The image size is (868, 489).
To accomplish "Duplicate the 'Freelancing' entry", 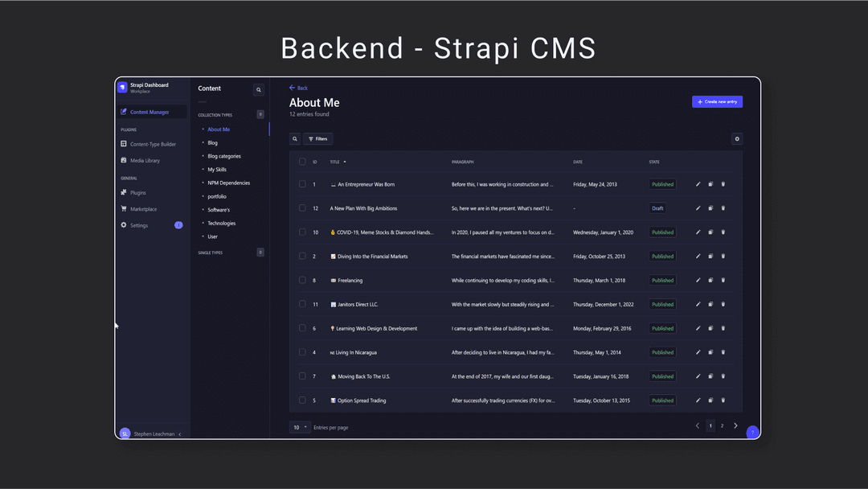I will (x=710, y=281).
